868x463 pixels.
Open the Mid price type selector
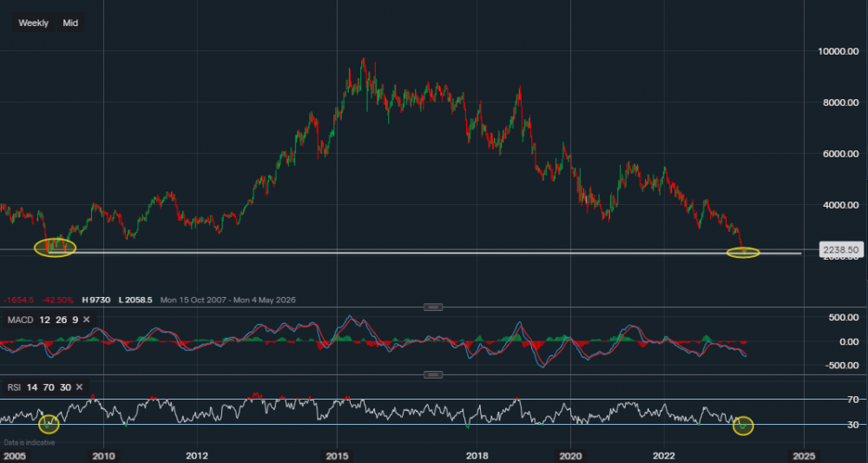click(x=70, y=23)
